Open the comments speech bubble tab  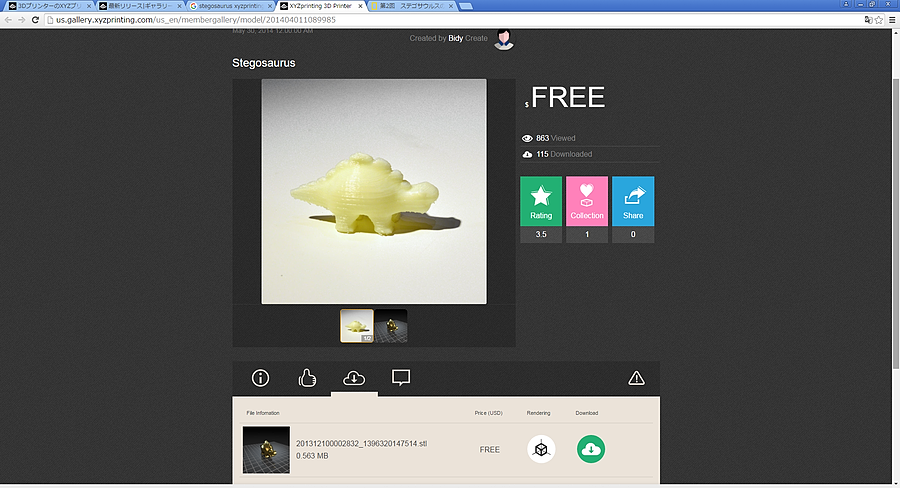tap(401, 378)
